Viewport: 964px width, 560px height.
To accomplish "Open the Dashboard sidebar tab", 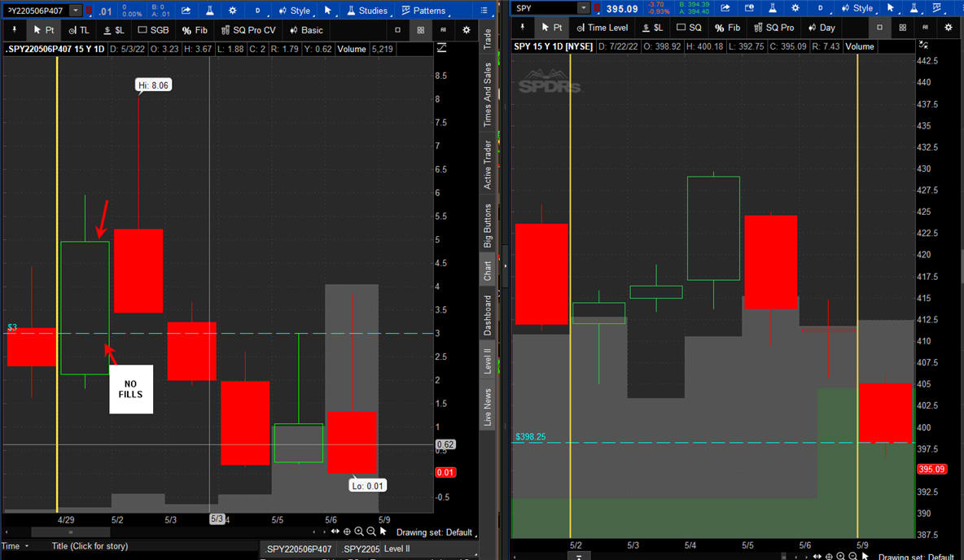I will pyautogui.click(x=488, y=315).
